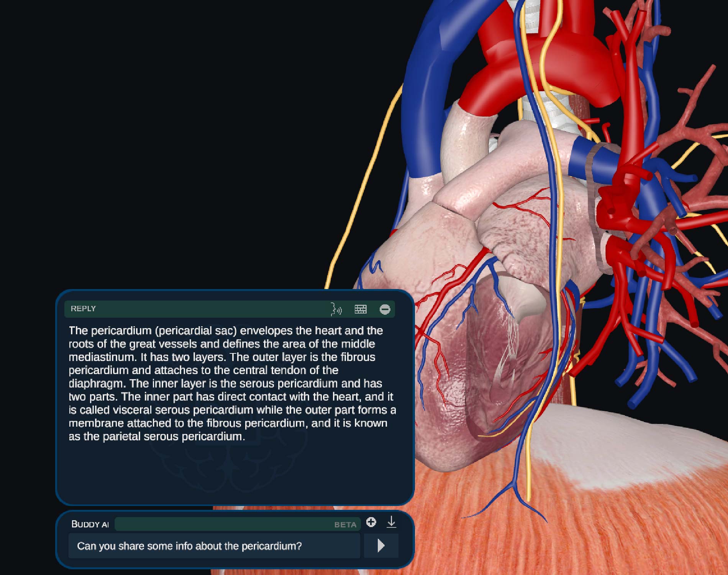728x575 pixels.
Task: Play the reply with text-to-speech icon
Action: (x=336, y=309)
